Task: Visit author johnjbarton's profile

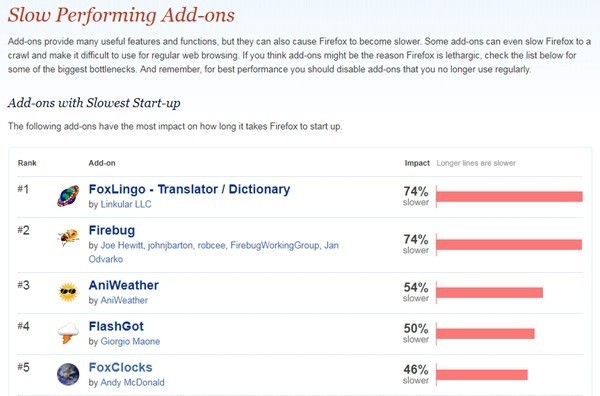Action: [170, 245]
